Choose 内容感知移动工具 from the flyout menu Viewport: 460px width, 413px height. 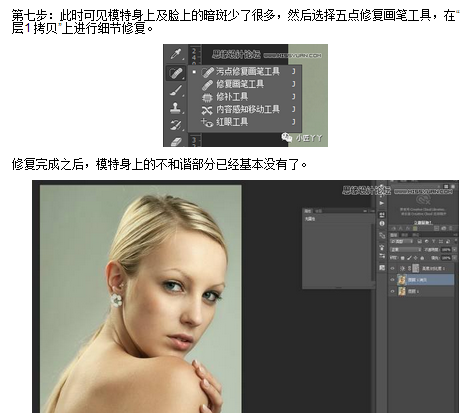click(x=245, y=109)
